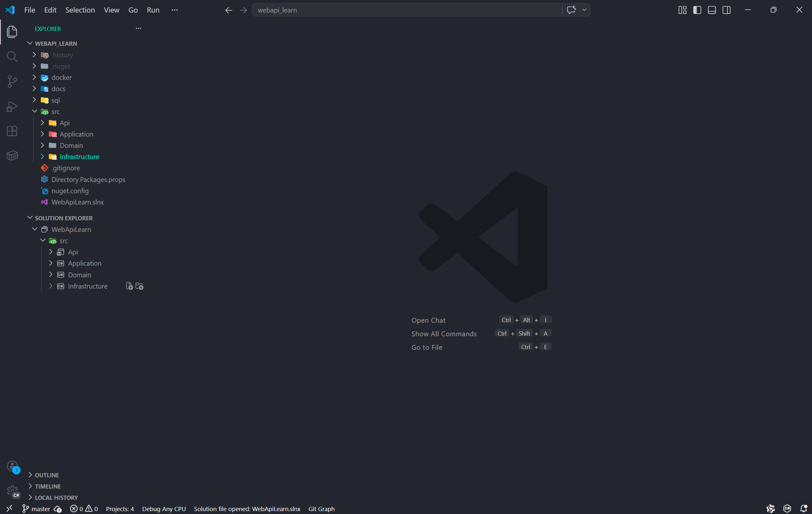Expand the Api project in Solution Explorer
This screenshot has height=514, width=812.
point(51,252)
